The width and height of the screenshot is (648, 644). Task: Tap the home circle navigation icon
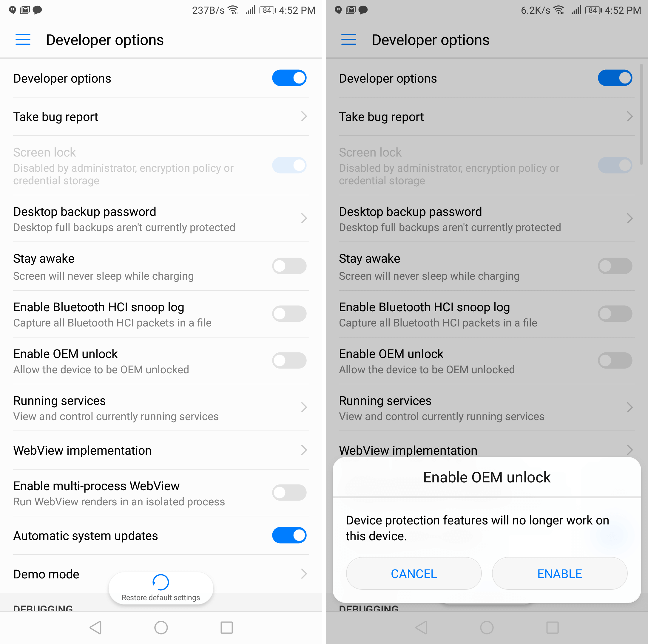click(162, 629)
